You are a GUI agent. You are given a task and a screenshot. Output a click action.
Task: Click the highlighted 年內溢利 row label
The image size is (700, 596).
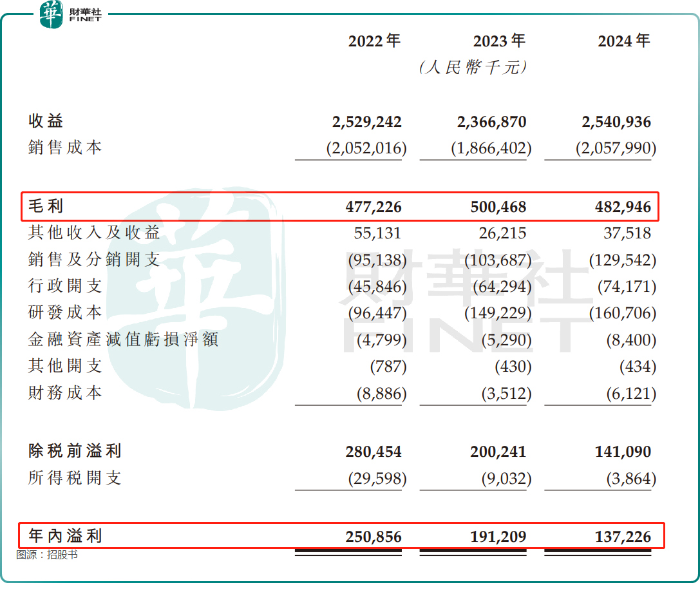(x=65, y=535)
